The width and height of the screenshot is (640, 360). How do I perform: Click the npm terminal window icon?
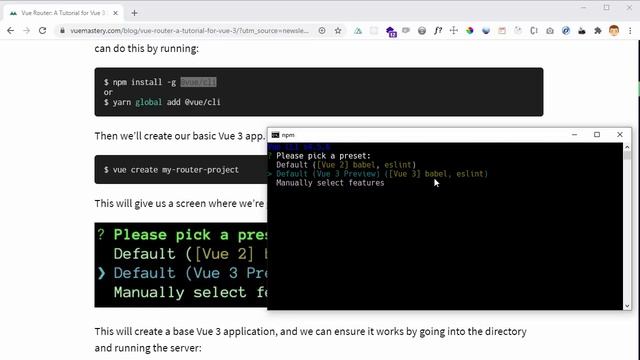276,135
